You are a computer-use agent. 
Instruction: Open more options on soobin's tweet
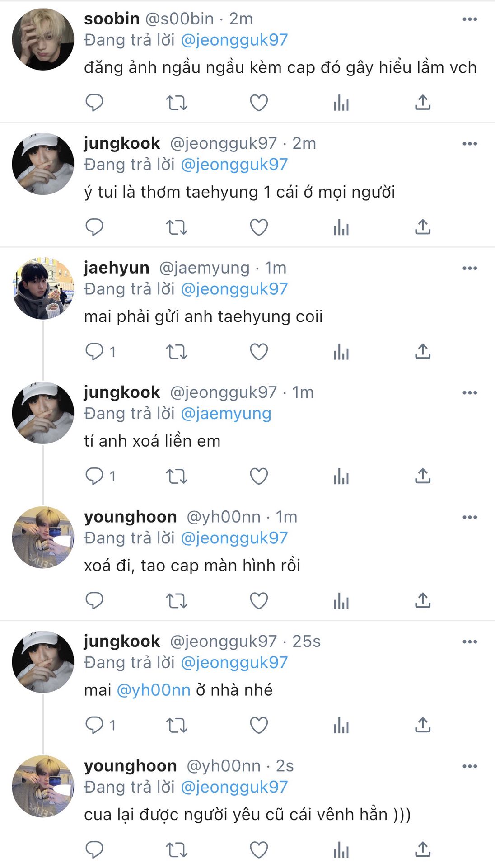[x=470, y=19]
